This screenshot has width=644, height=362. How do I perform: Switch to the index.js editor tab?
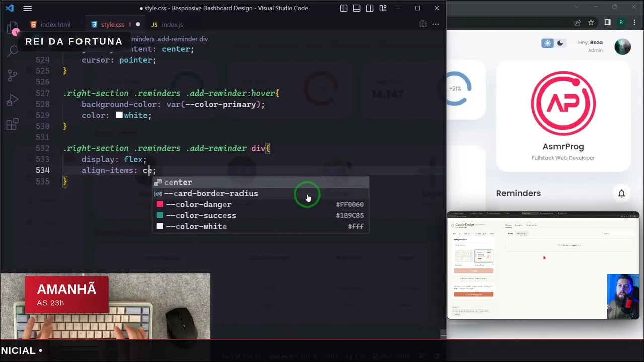click(167, 24)
